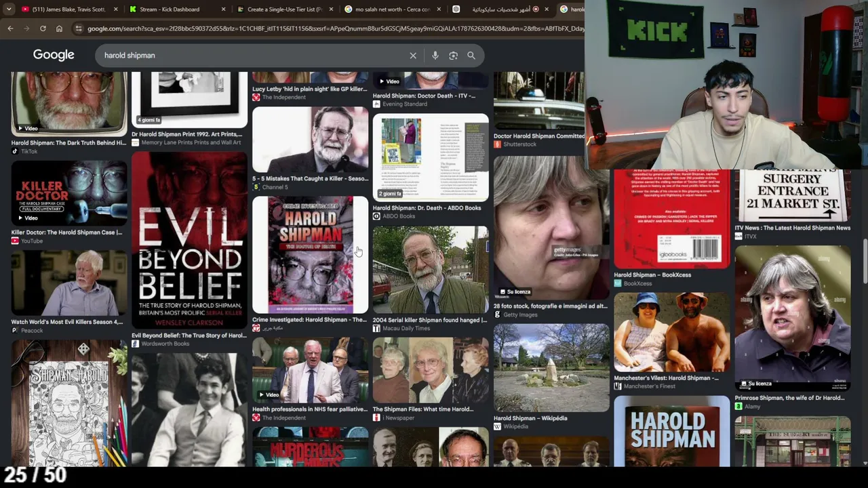This screenshot has height=488, width=868.
Task: Click the Wikipédia source icon
Action: click(497, 426)
